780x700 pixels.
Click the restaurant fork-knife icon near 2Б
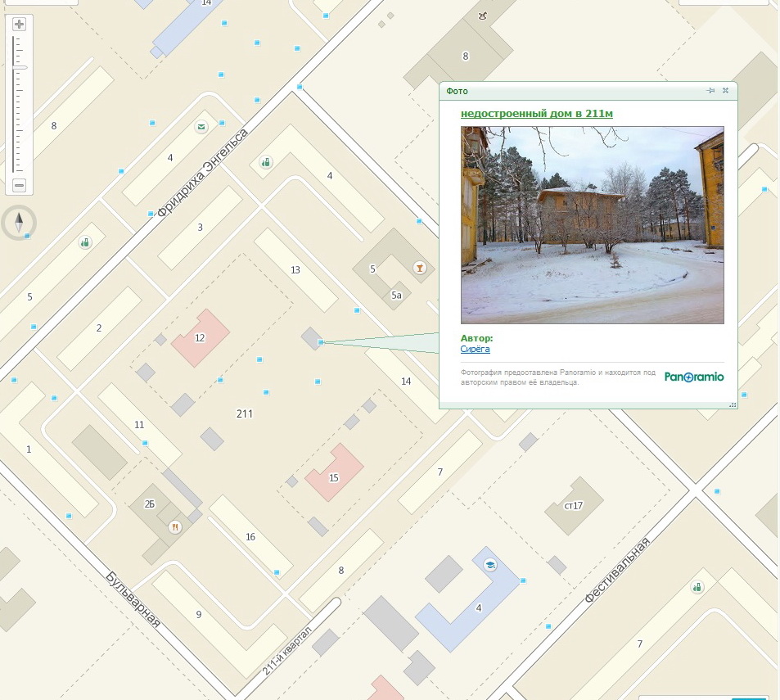point(174,527)
